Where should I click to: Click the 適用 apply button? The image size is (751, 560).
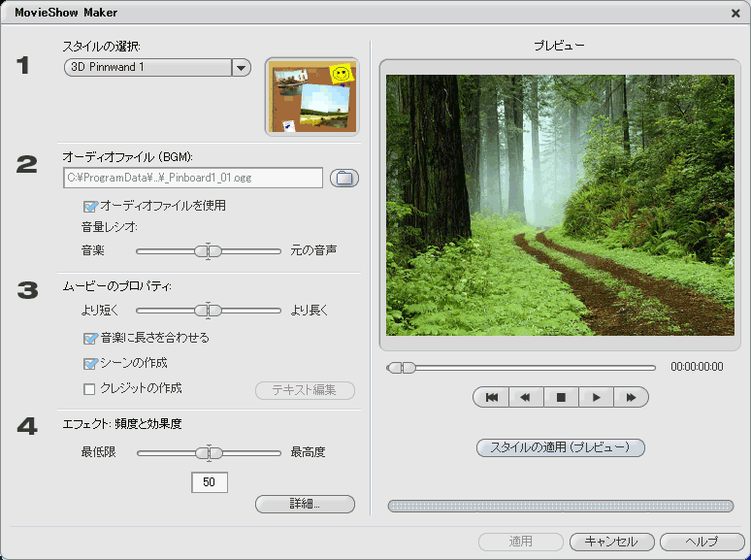click(521, 542)
